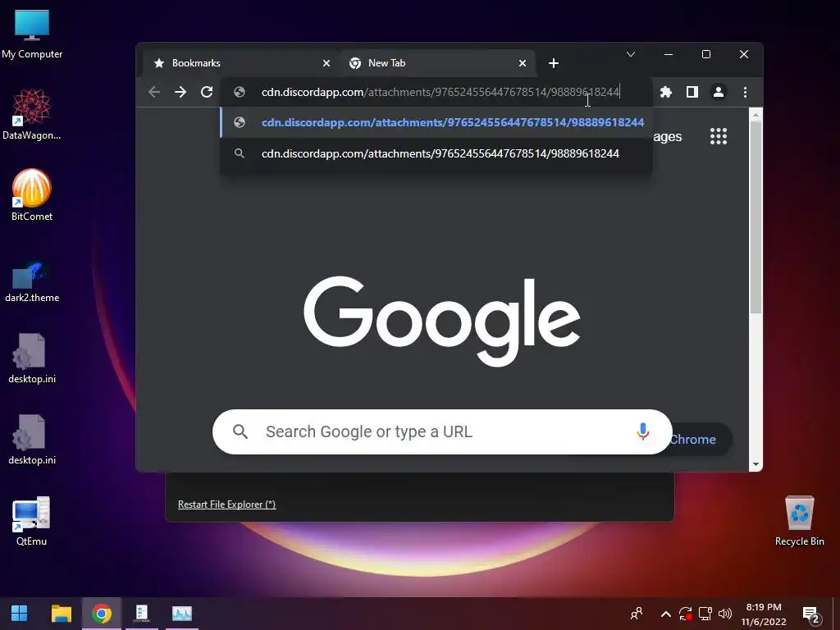This screenshot has height=630, width=840.
Task: Open the Windows Start menu
Action: [20, 614]
